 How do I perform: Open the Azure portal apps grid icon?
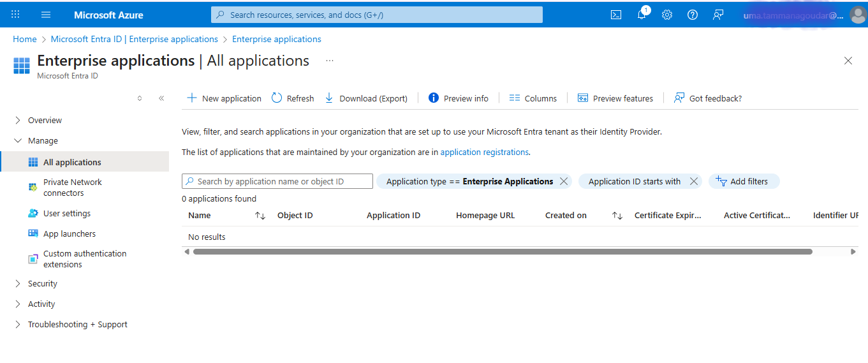pyautogui.click(x=15, y=14)
